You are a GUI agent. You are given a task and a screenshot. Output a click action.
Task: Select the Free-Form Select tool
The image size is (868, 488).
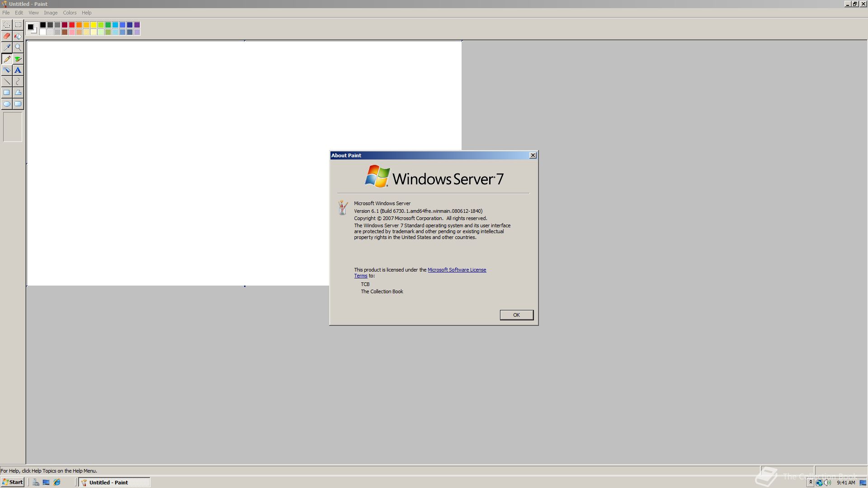click(x=7, y=25)
